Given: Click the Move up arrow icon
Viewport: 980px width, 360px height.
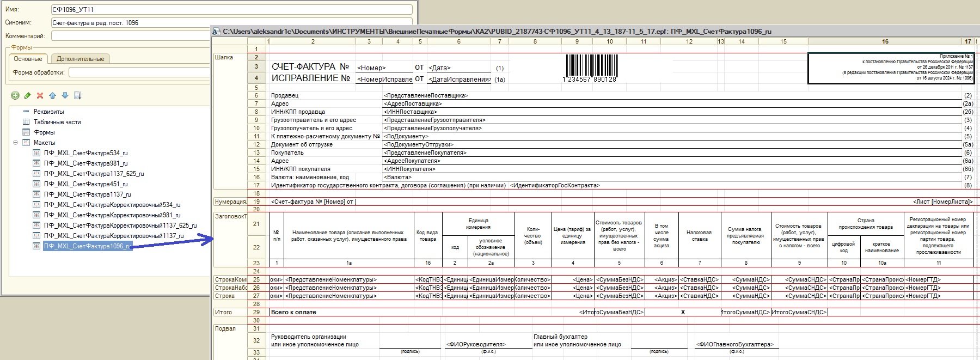Looking at the screenshot, I should [x=52, y=96].
